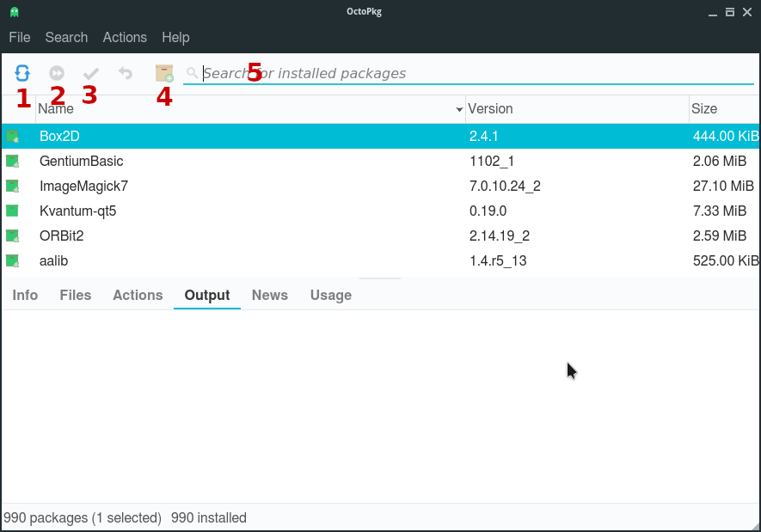Click the install local package box icon
Screen dimensions: 761x532
(x=164, y=73)
